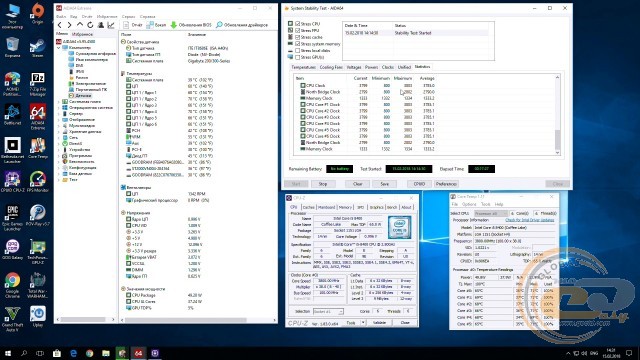Click the AIDA64 taskbar icon

coord(138,353)
